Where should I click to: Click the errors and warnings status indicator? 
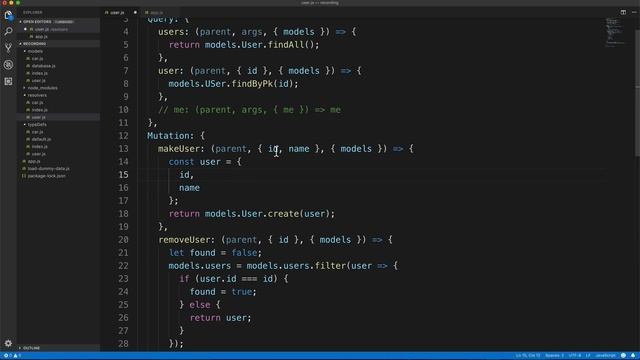(12, 356)
